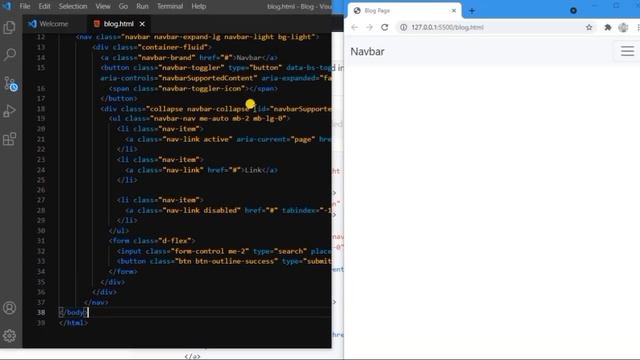Open the browser profile avatar
Screen dimensions: 640x360
623,27
